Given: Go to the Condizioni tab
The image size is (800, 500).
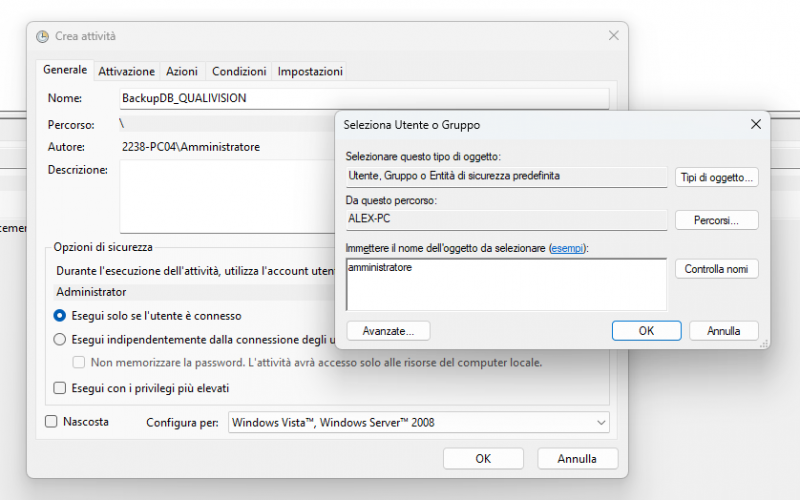Looking at the screenshot, I should [239, 72].
